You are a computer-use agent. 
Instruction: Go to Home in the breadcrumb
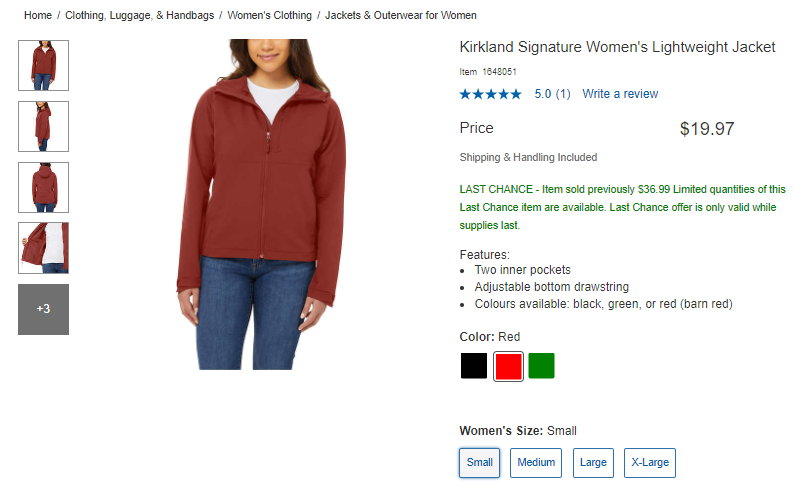point(38,15)
